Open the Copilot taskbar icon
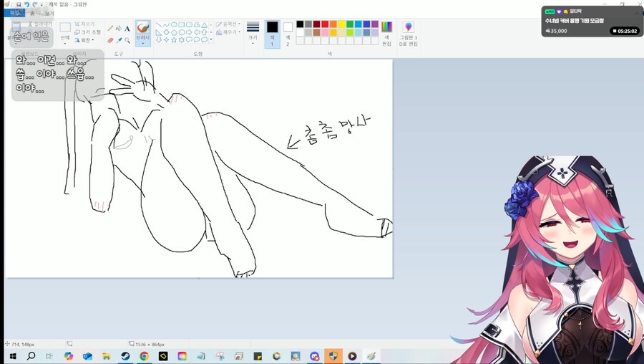Screen dimensions: 644x364 (x=69, y=356)
